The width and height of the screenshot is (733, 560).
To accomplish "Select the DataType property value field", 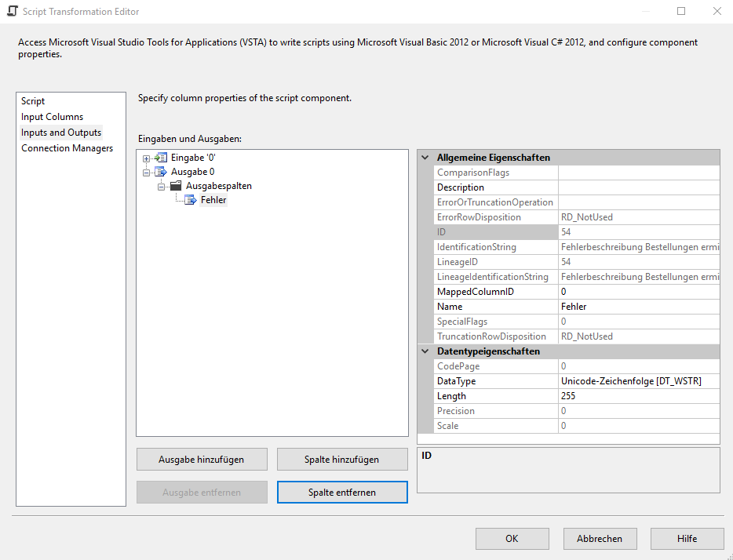I will (638, 381).
